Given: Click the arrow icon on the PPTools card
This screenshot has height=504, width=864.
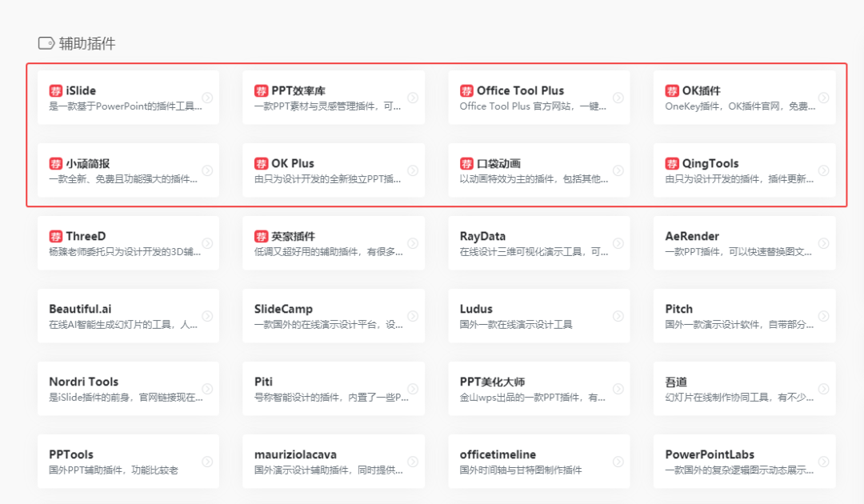Looking at the screenshot, I should [x=207, y=461].
